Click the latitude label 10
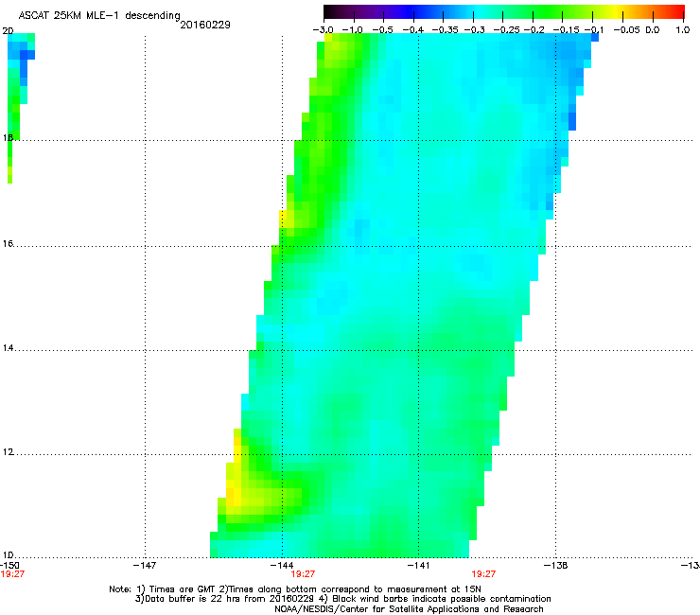This screenshot has height=615, width=700. [8, 555]
